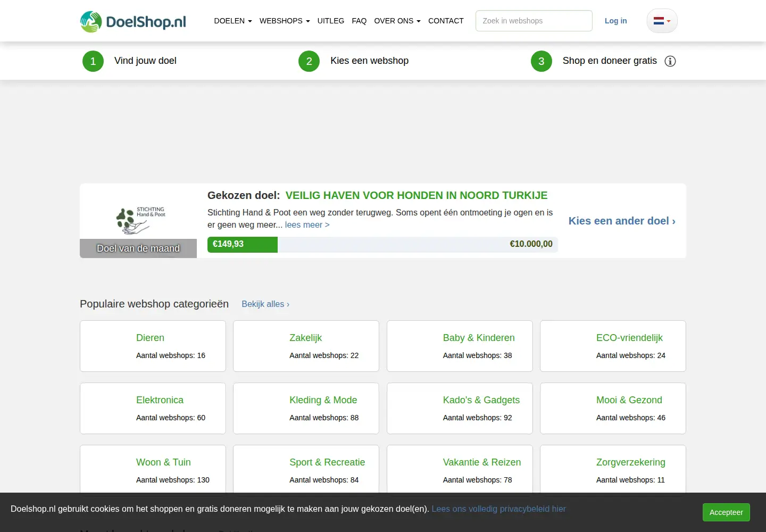766x532 pixels.
Task: Open the ECO-vriendelijk category
Action: coord(613,346)
